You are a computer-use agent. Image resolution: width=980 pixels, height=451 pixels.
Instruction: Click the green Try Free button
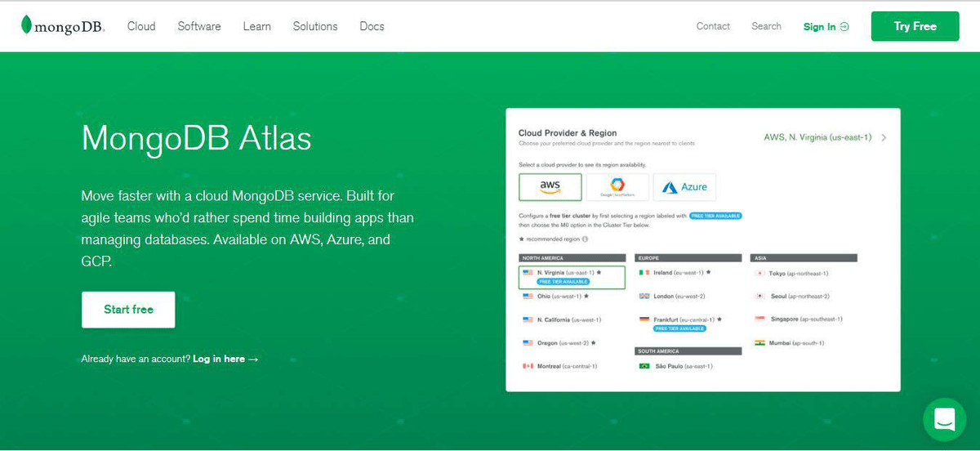(x=915, y=26)
